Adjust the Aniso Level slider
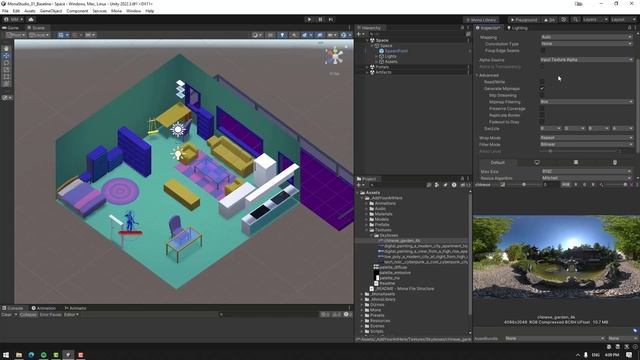The height and width of the screenshot is (360, 640). pyautogui.click(x=580, y=151)
